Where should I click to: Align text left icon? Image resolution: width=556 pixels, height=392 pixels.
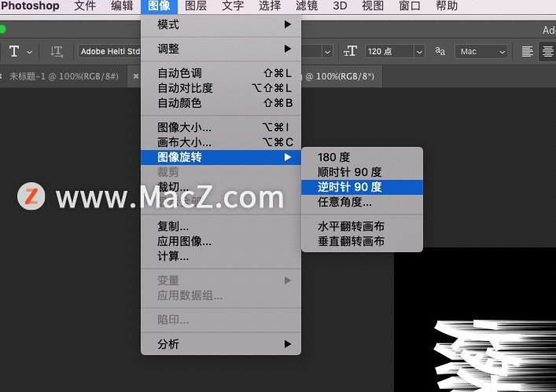point(527,51)
